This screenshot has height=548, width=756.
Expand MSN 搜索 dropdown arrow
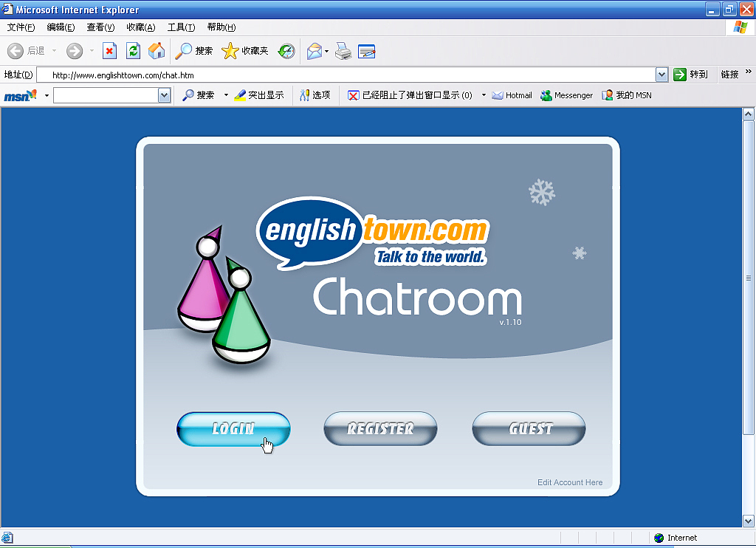226,95
